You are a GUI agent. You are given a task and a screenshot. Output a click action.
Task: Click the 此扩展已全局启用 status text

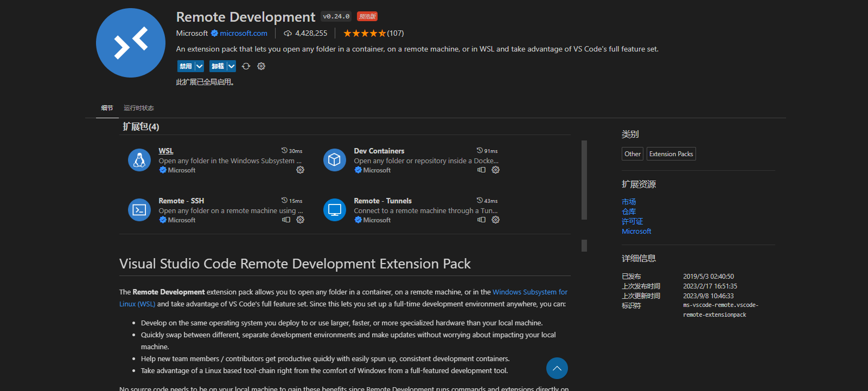(x=205, y=82)
